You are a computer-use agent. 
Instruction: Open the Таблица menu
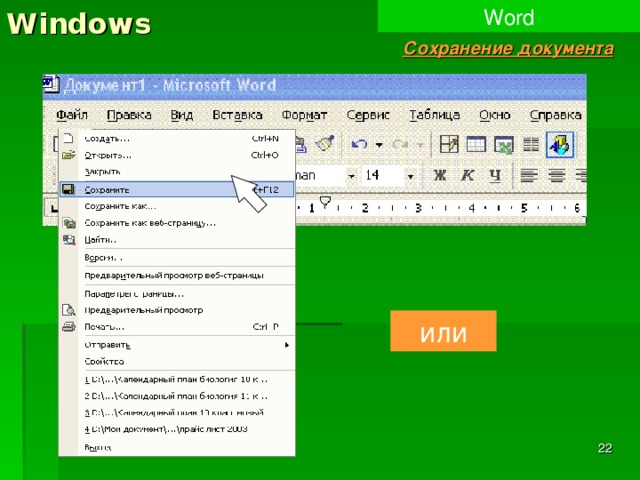[435, 115]
